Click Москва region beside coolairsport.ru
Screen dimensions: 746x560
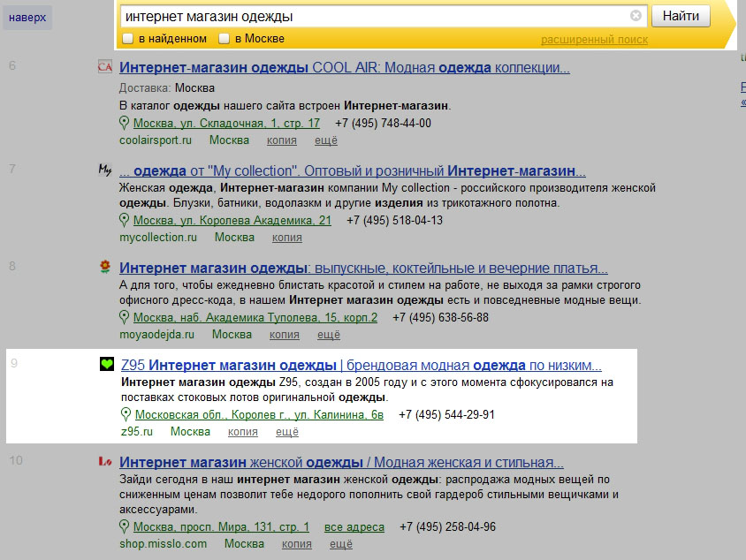click(229, 140)
